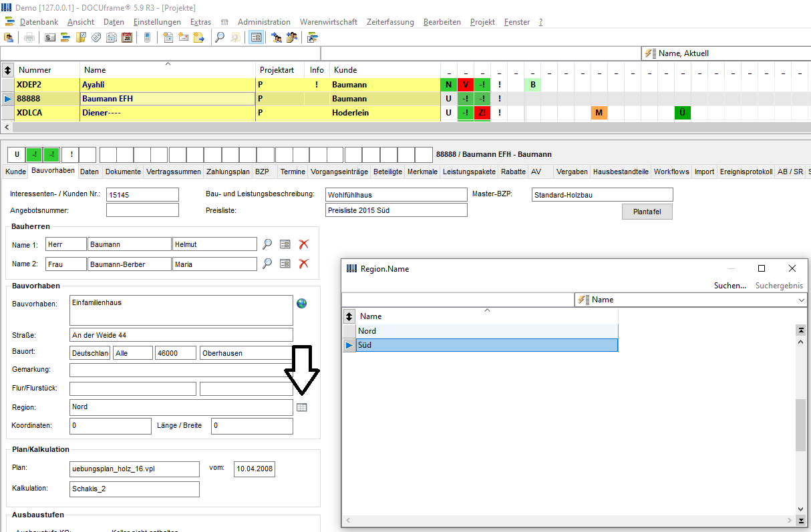811x532 pixels.
Task: Click the users-with-arrow toolbar icon
Action: click(277, 37)
